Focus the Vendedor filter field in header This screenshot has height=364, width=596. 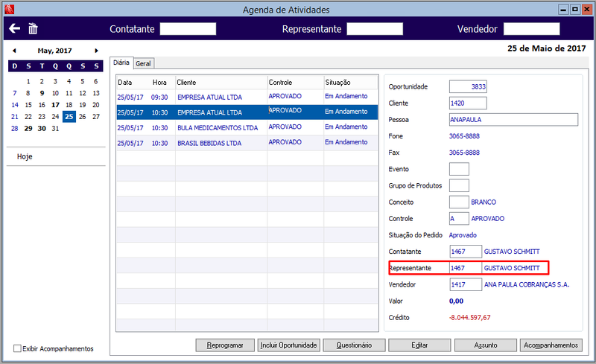point(531,29)
